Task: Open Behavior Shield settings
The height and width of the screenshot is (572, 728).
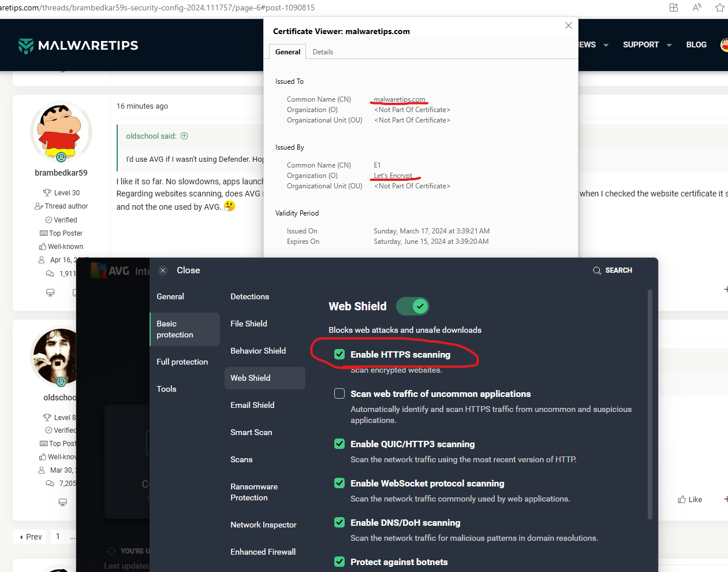Action: coord(258,351)
